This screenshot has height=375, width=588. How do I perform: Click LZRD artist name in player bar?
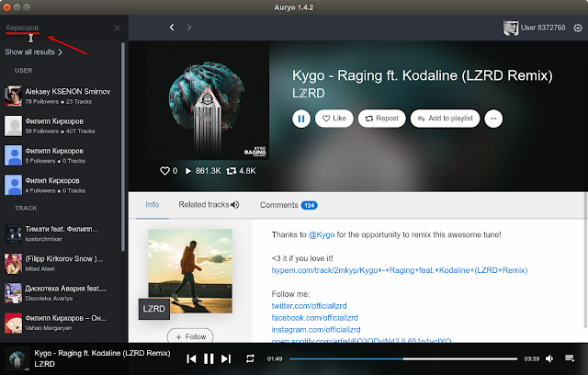(x=45, y=364)
